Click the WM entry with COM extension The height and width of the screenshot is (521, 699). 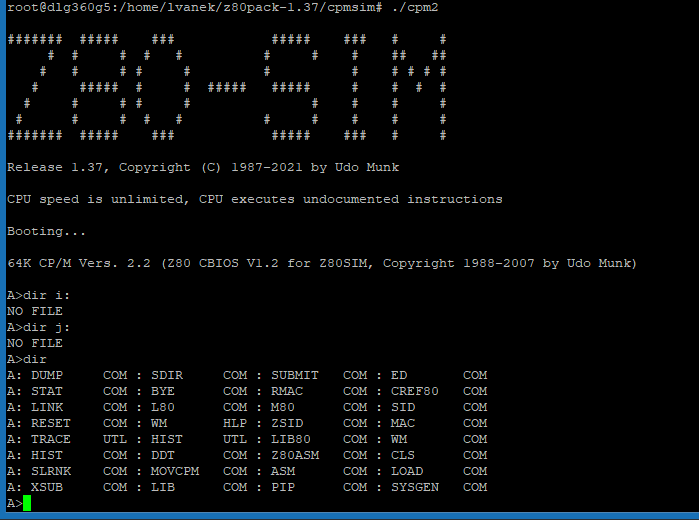pos(399,439)
